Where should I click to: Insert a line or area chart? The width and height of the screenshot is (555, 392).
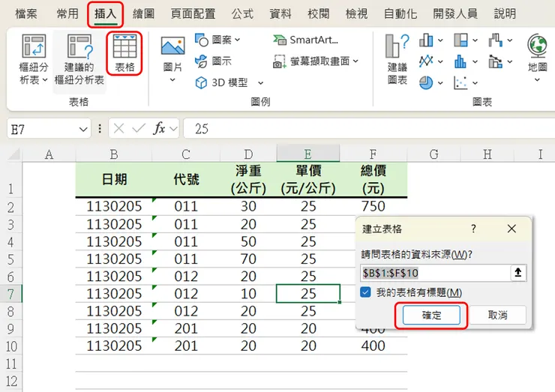tap(426, 61)
